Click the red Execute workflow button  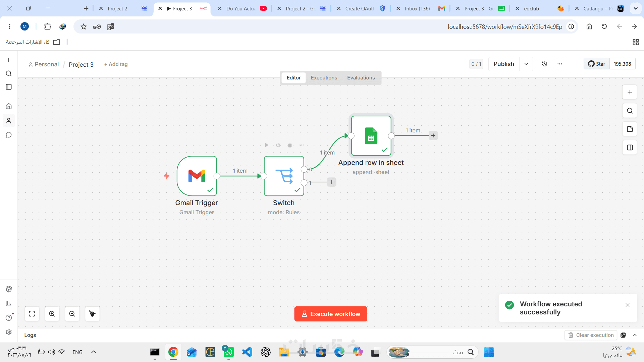pos(331,314)
